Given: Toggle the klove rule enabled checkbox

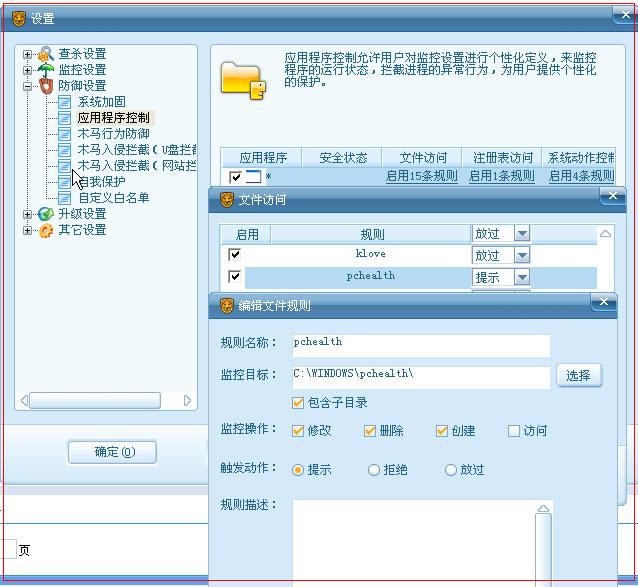Looking at the screenshot, I should [234, 255].
